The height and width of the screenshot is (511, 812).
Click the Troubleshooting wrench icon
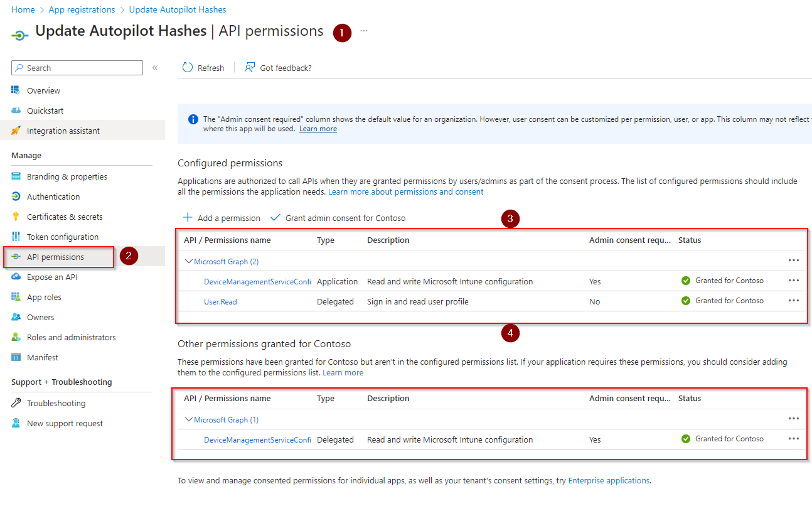click(16, 403)
